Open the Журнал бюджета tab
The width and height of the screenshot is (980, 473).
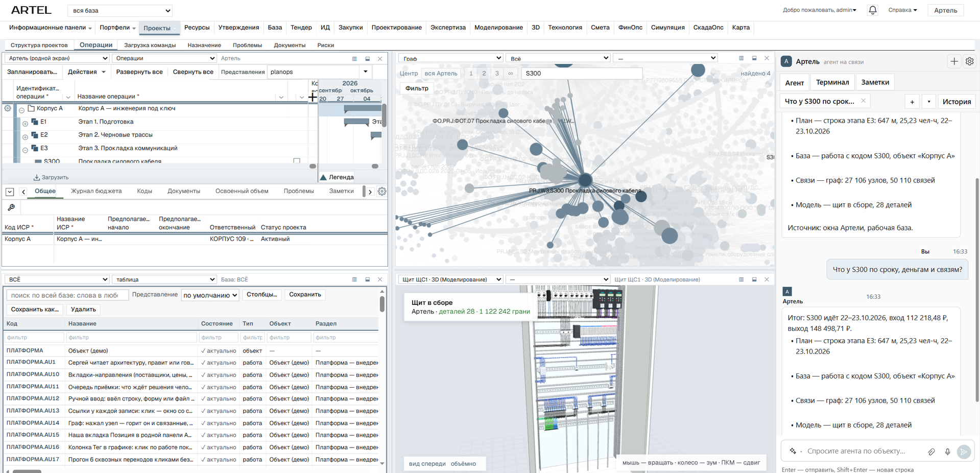96,191
